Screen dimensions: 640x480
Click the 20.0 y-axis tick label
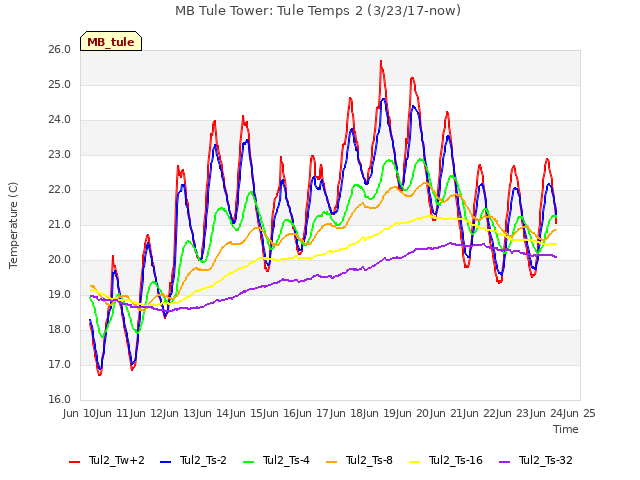coord(60,260)
